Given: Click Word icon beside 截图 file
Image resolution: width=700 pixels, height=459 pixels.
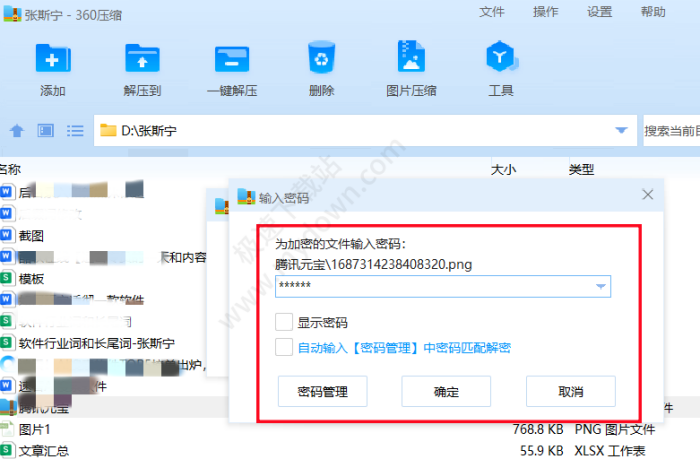Looking at the screenshot, I should [6, 234].
